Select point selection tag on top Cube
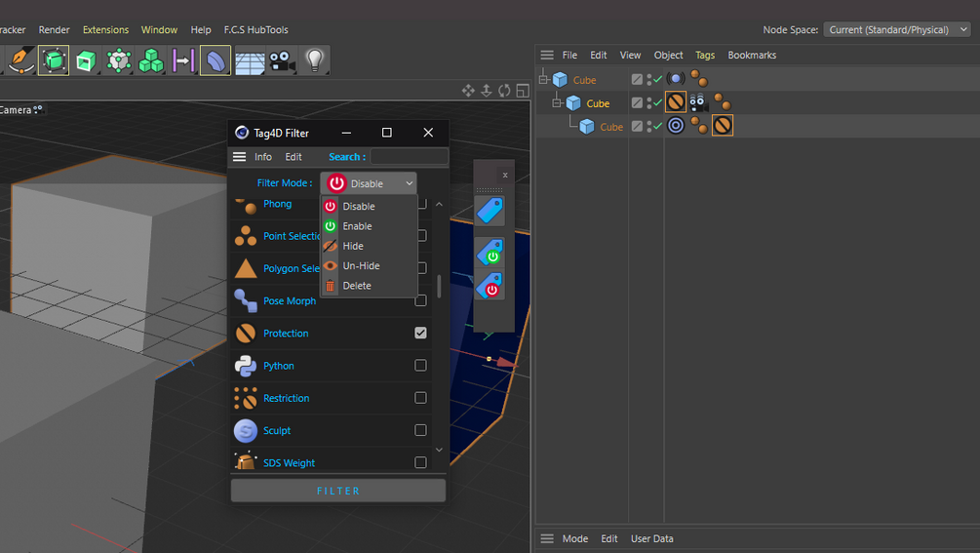Screen dimensions: 980x553 (699, 79)
